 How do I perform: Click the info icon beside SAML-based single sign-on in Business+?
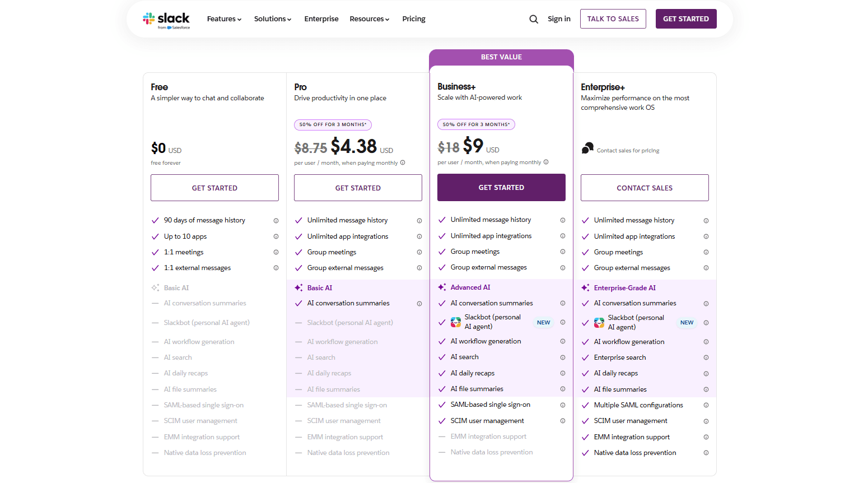pos(563,405)
